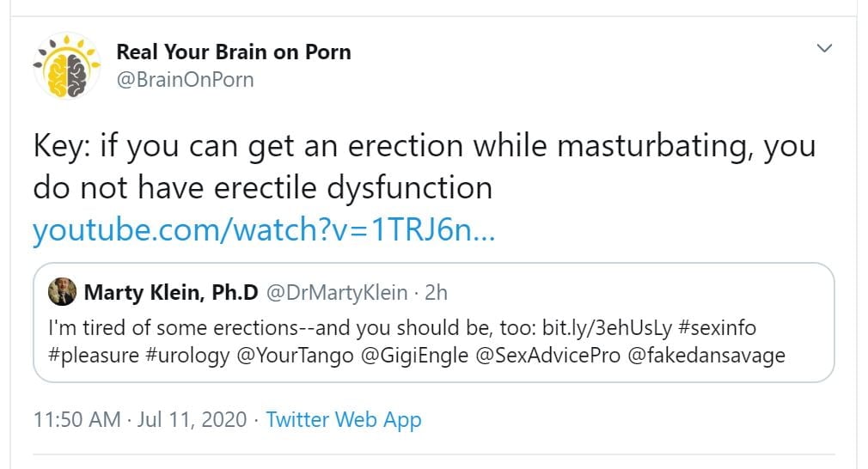Click the Marty Klein, Ph.D name

(171, 293)
